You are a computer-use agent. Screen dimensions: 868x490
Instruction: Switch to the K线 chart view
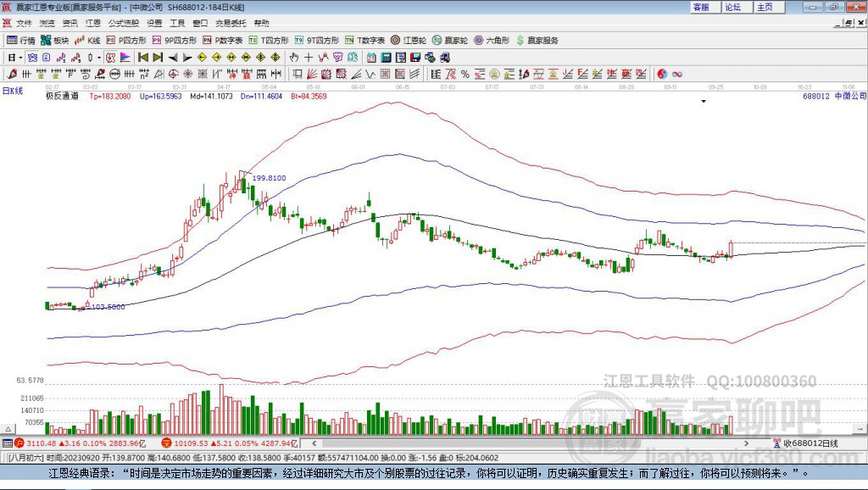pos(87,41)
